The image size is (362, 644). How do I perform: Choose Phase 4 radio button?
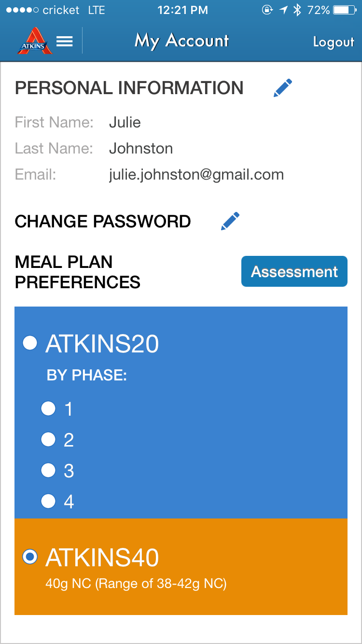coord(48,501)
